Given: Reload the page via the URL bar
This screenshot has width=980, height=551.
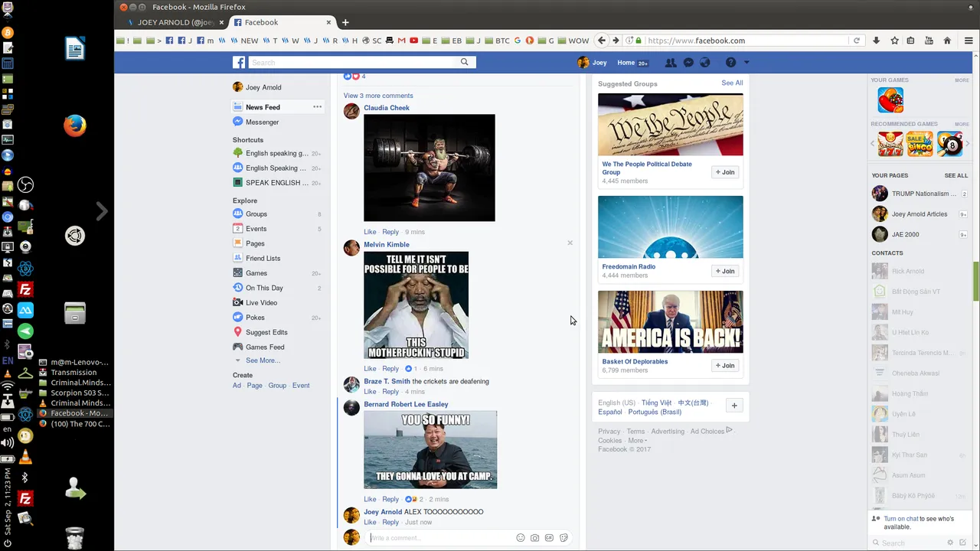Looking at the screenshot, I should [x=857, y=41].
